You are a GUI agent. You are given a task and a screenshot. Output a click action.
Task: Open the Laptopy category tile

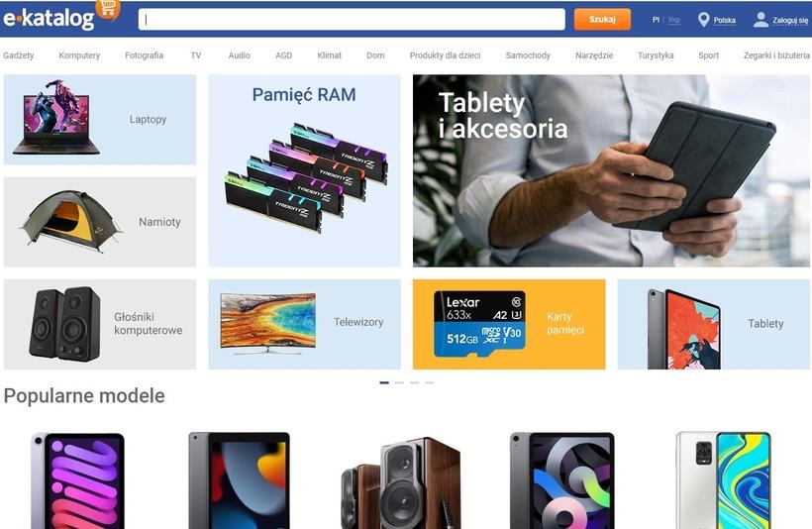pyautogui.click(x=100, y=120)
